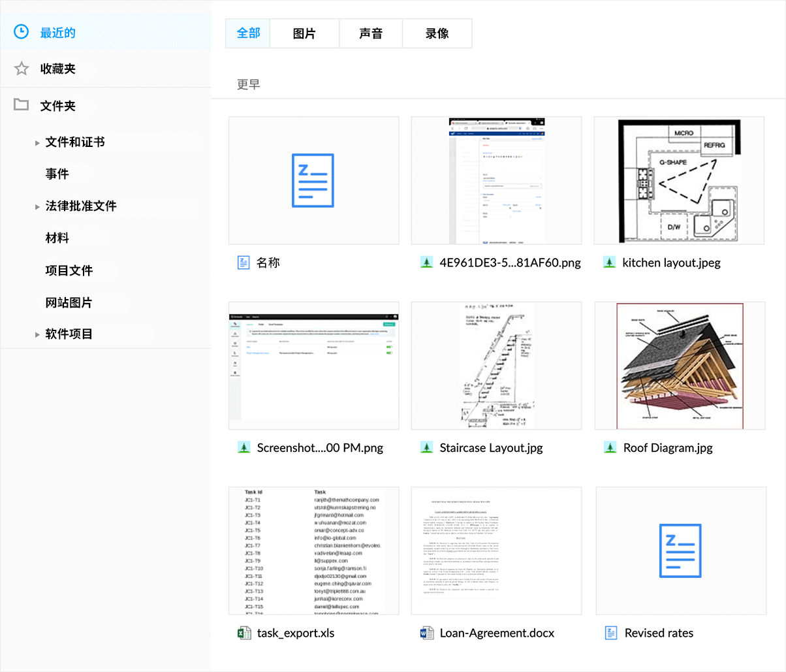Click the document icon beside Revised rates
The image size is (786, 672).
611,633
